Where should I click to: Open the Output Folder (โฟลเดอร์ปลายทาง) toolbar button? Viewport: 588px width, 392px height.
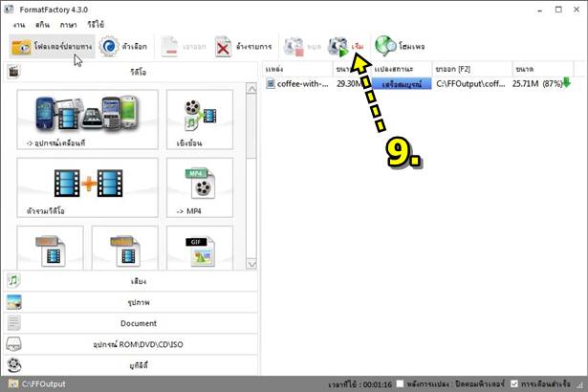click(53, 47)
